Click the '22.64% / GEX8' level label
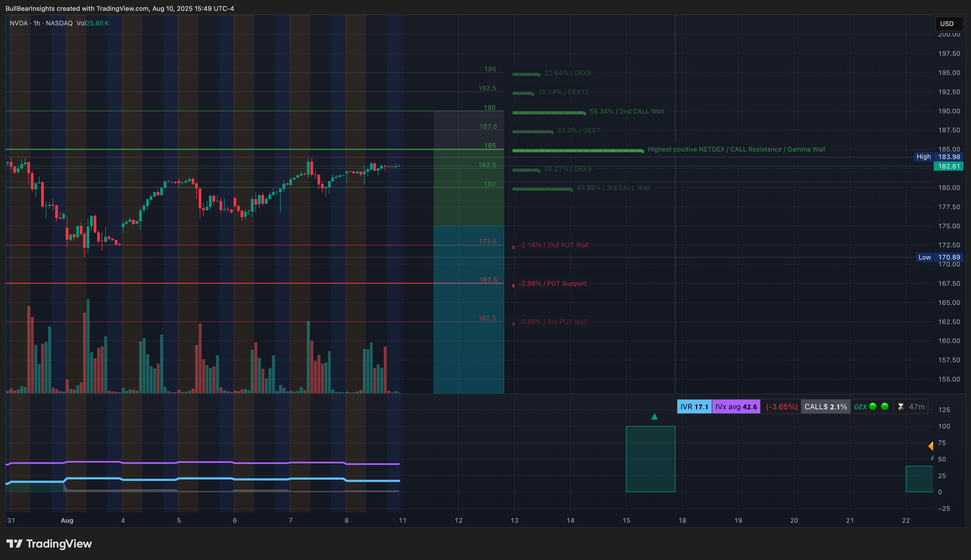Screen dimensions: 971x560 point(567,73)
